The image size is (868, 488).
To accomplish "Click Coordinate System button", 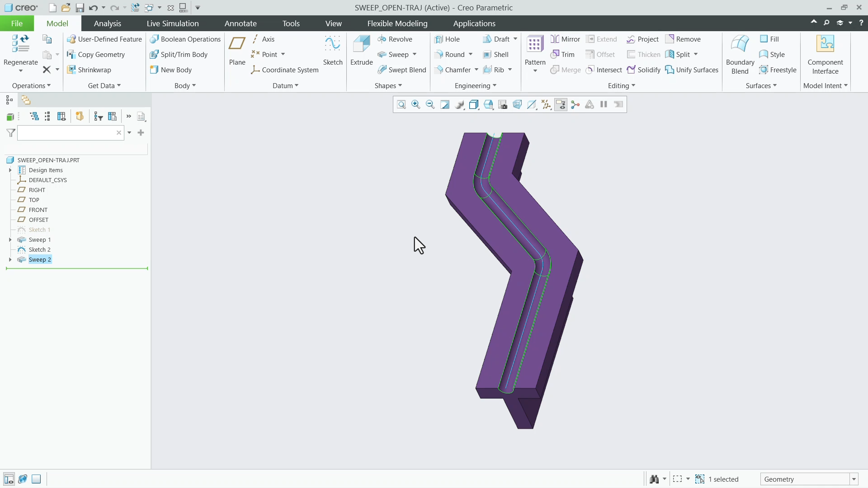I will pyautogui.click(x=285, y=70).
